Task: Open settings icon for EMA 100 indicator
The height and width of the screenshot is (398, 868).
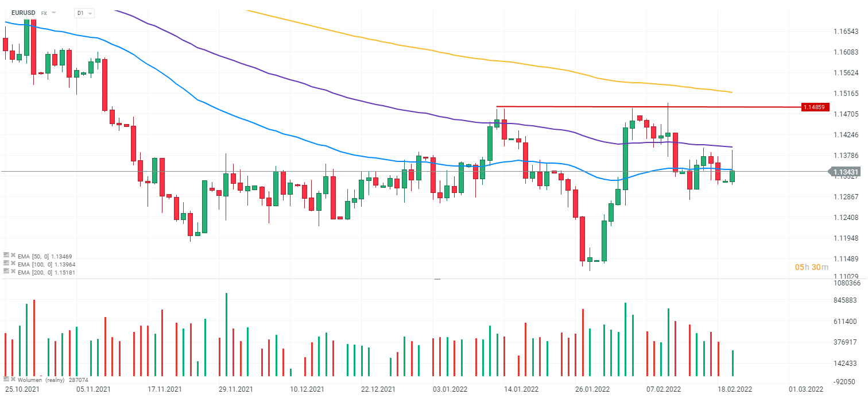Action: point(6,264)
